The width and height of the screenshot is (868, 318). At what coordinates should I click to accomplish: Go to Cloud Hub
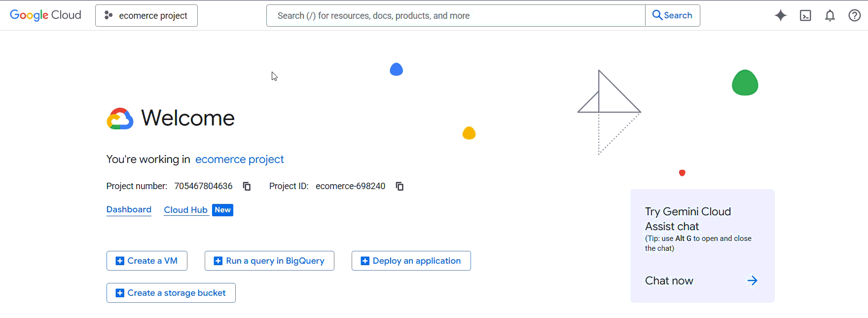185,210
